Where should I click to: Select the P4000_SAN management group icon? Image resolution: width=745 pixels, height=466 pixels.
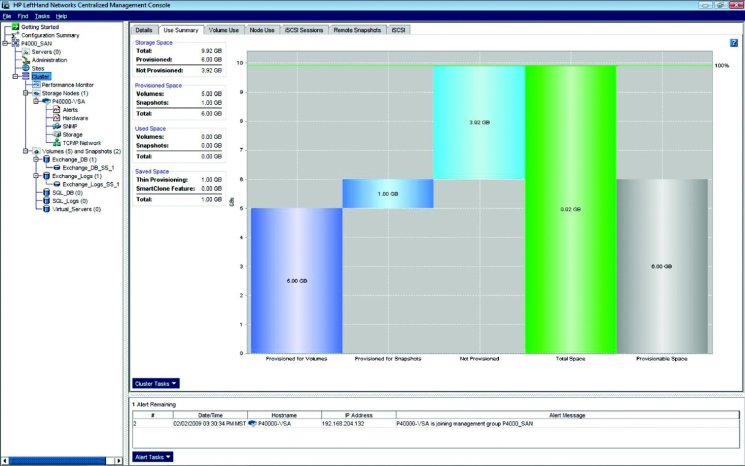point(15,43)
